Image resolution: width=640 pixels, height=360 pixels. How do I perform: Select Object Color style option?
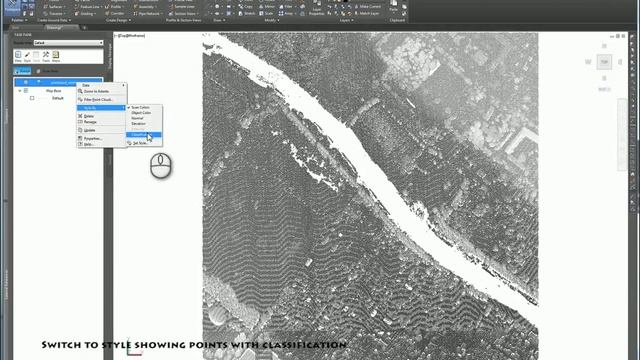[144, 113]
